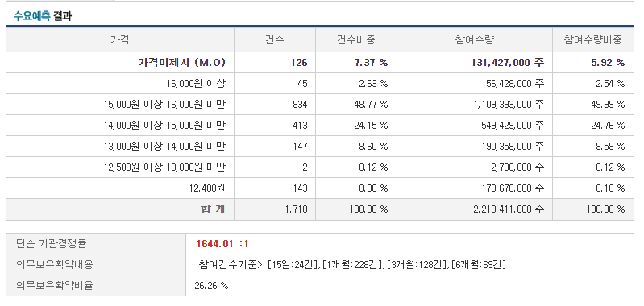
Task: Click 14,000원 이상 15,000원 미만 label
Action: (x=164, y=126)
